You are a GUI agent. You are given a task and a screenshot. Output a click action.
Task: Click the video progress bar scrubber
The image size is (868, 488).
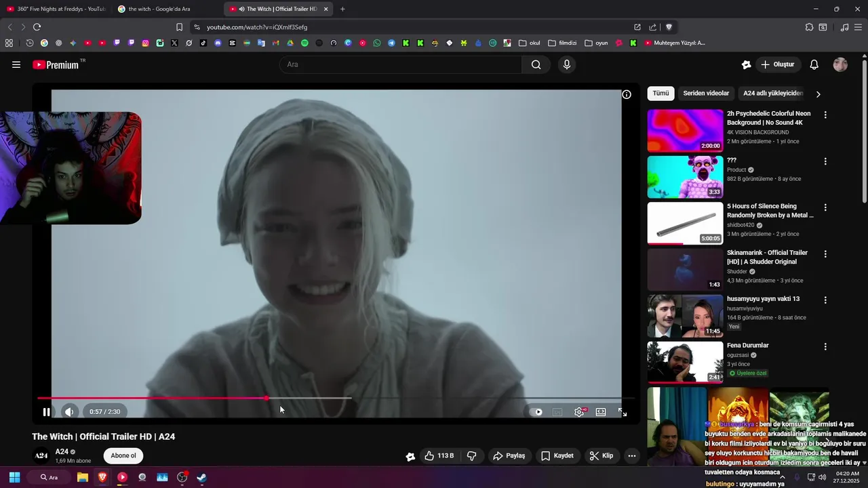pos(267,398)
